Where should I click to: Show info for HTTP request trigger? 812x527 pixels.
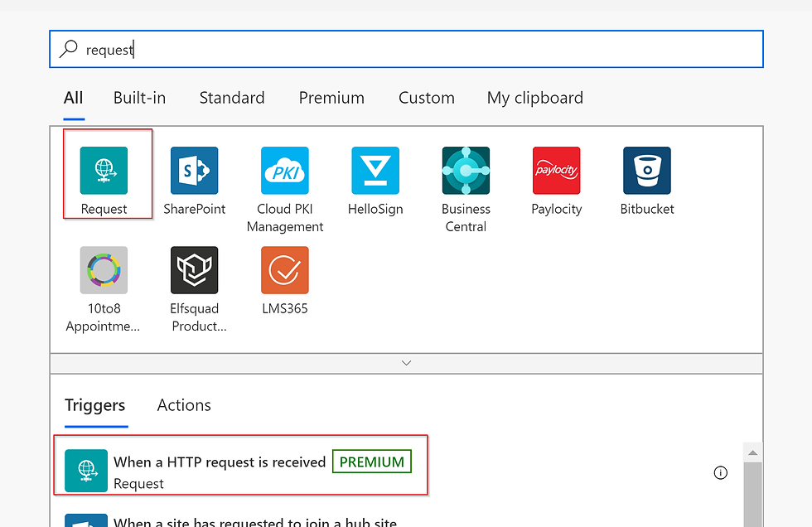[720, 472]
